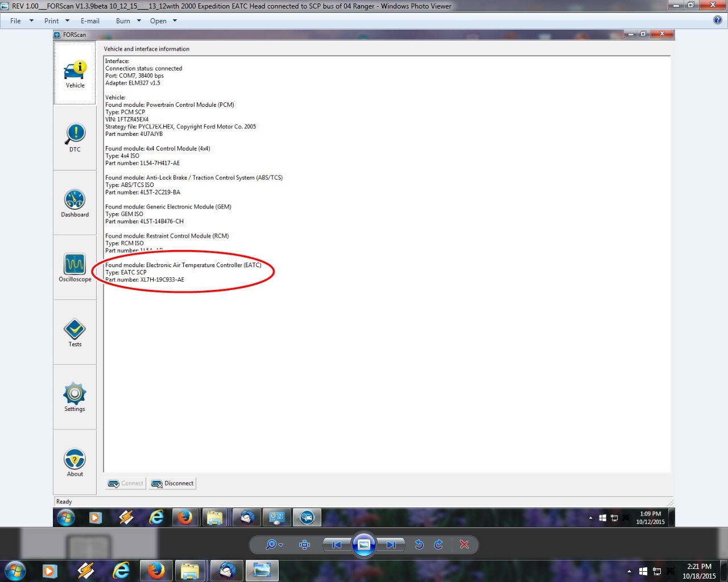Viewport: 728px width, 582px height.
Task: Click 'Part number: 1L54-7H417-AE' text
Action: [142, 163]
